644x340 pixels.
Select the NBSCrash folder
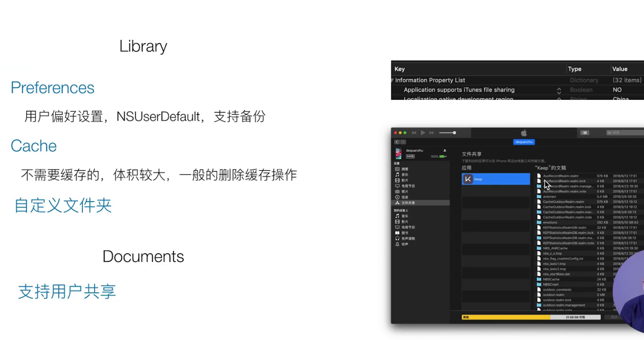tap(551, 285)
